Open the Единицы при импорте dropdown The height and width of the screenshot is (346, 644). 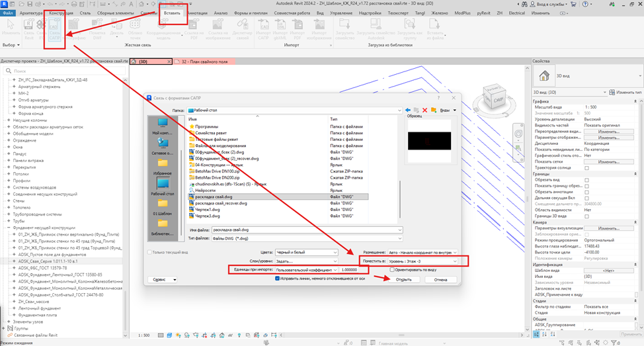(306, 270)
